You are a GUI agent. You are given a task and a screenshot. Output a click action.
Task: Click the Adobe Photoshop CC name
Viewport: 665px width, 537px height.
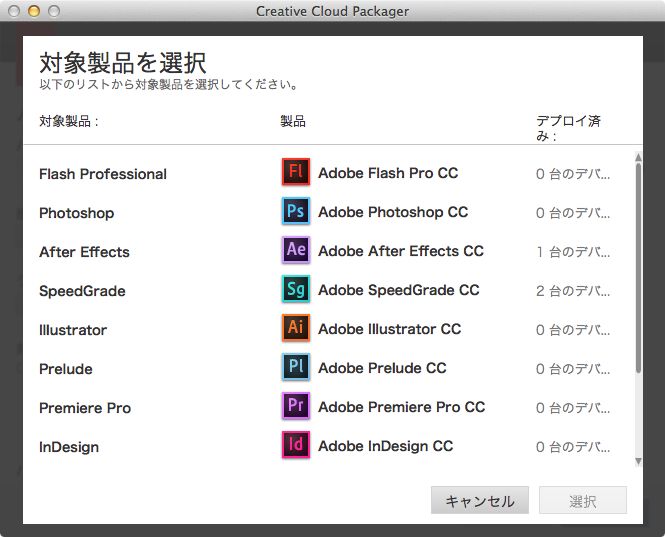[393, 212]
